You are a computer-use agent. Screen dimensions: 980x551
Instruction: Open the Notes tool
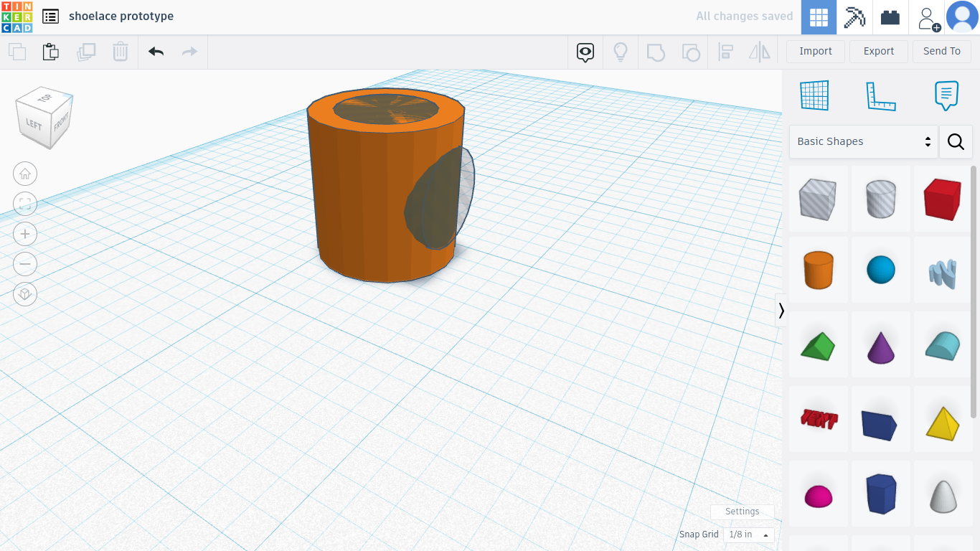[946, 95]
